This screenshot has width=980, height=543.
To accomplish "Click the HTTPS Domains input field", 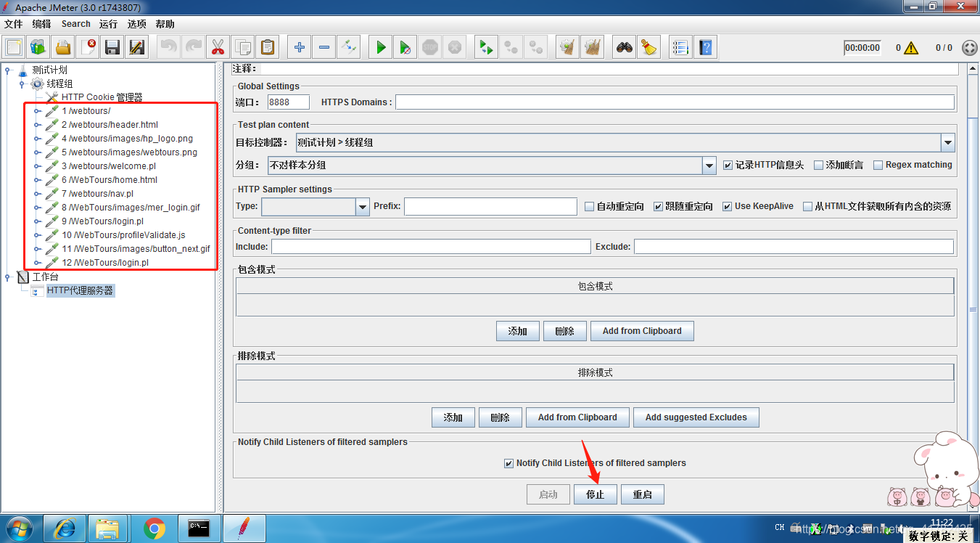I will [x=675, y=102].
